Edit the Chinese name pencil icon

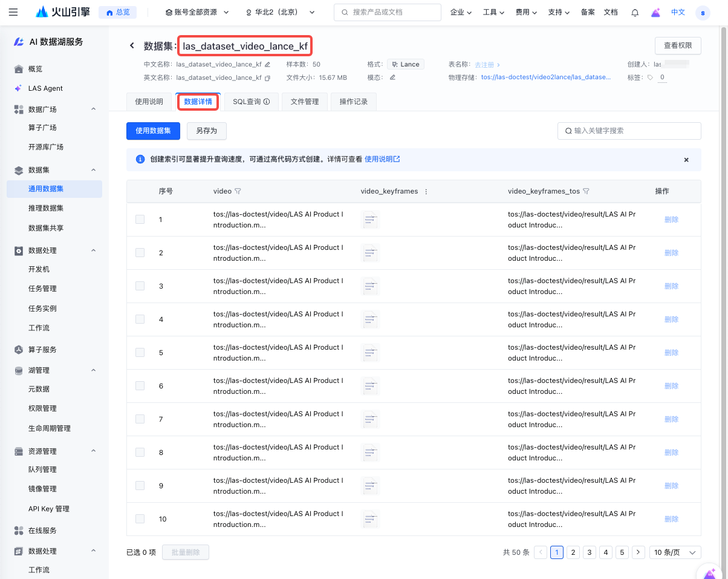click(268, 64)
